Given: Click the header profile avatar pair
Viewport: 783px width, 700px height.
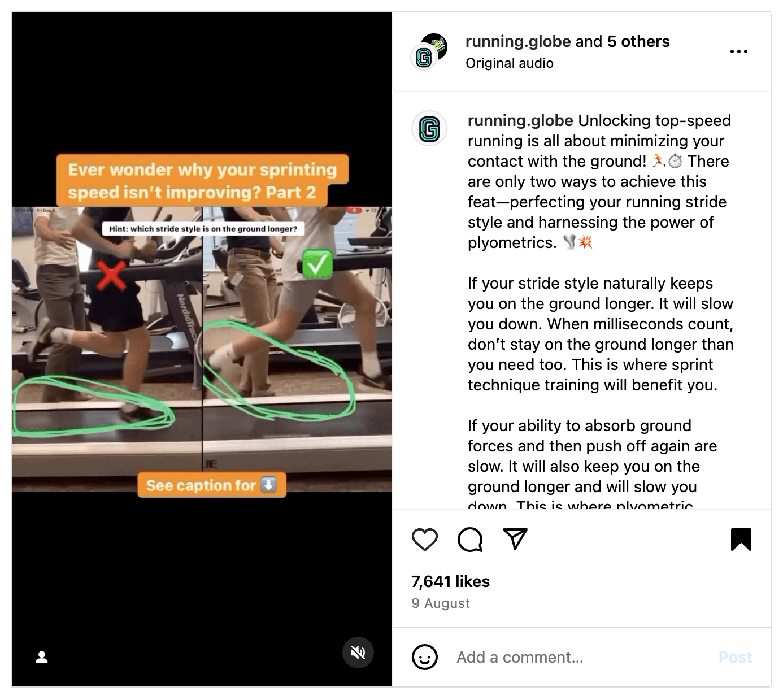Looking at the screenshot, I should pos(429,51).
